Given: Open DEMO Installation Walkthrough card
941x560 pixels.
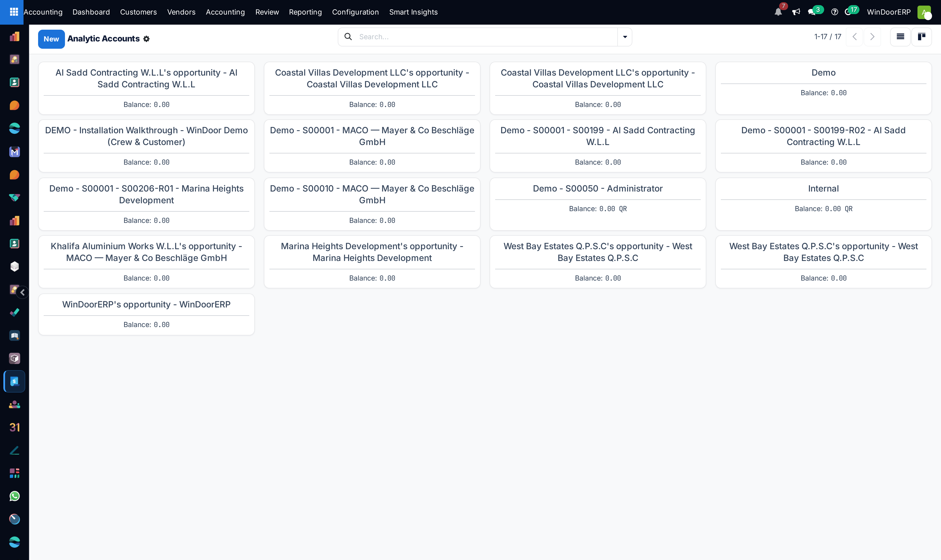Looking at the screenshot, I should [146, 146].
